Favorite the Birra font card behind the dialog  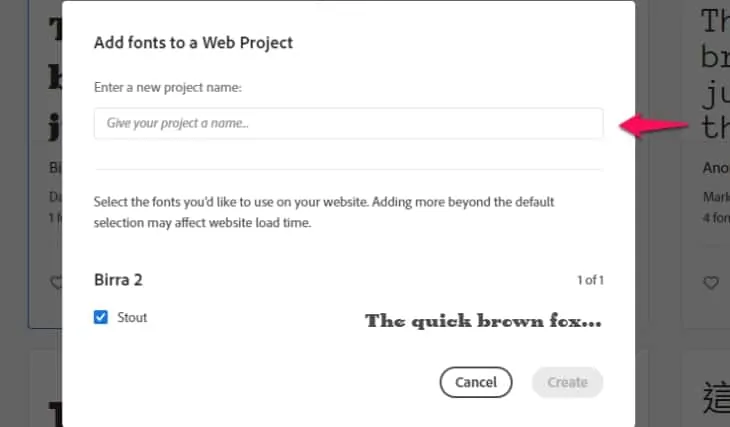point(56,283)
